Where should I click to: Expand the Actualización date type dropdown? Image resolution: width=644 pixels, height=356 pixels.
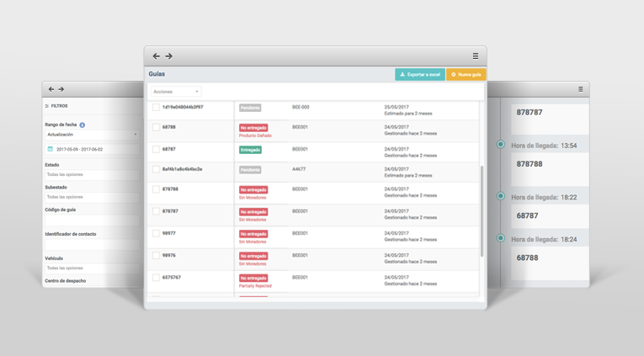coord(91,135)
